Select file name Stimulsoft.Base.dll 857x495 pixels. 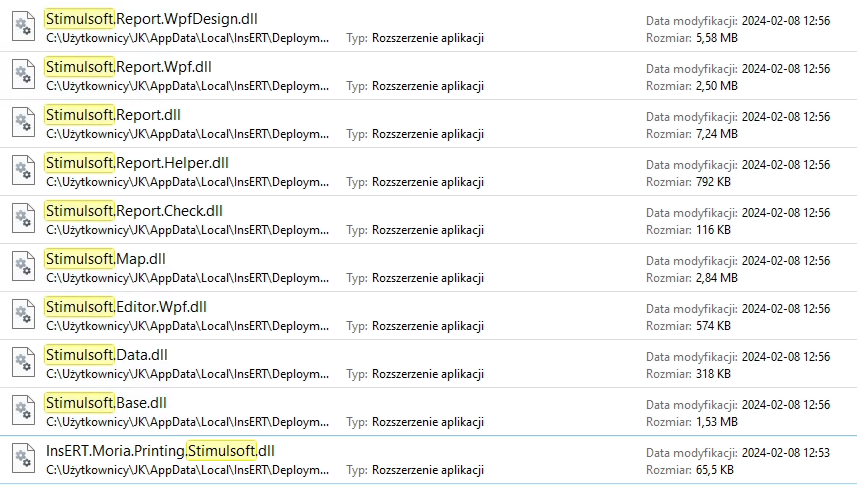pos(106,404)
